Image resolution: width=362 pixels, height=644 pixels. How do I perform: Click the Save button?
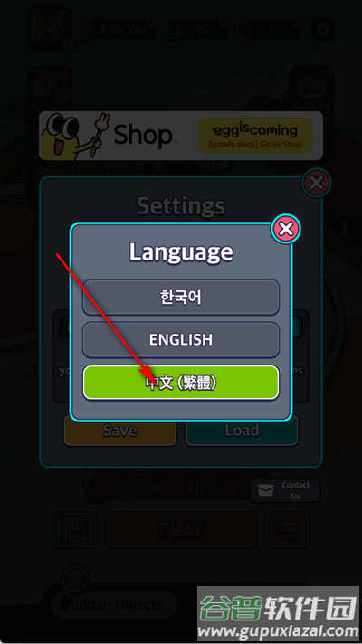point(120,430)
